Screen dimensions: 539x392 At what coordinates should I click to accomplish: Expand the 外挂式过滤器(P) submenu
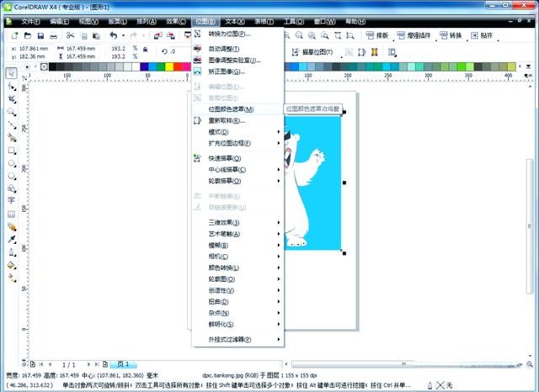(x=237, y=340)
